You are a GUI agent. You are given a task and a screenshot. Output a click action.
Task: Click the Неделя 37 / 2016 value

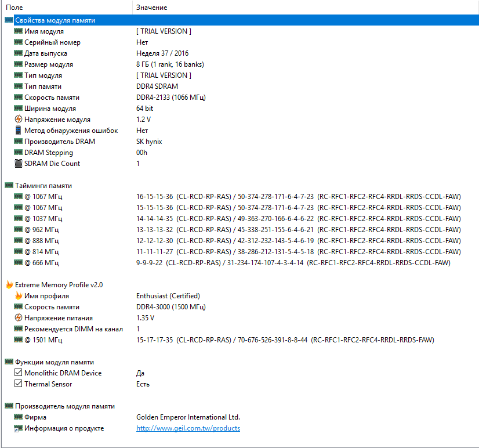tap(162, 53)
